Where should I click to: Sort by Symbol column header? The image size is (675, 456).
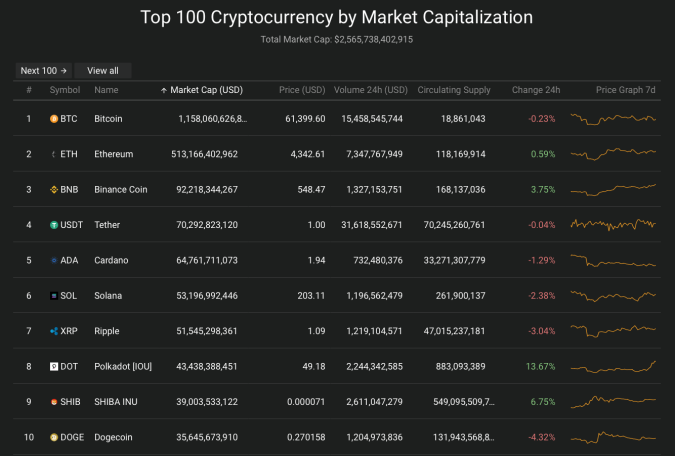[65, 90]
